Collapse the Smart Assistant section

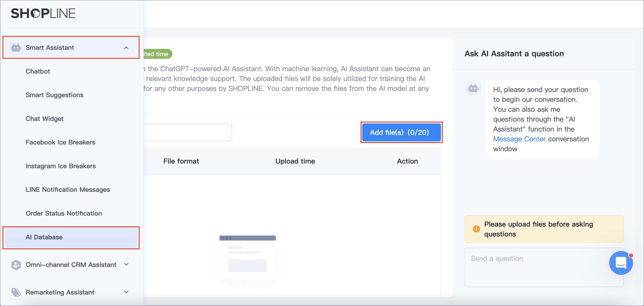coord(127,48)
